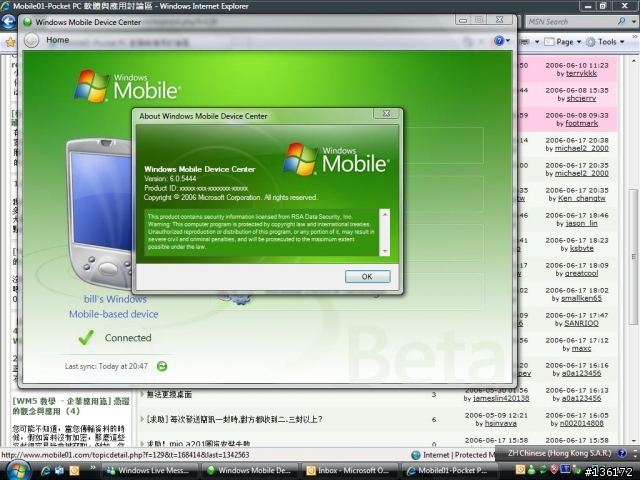The height and width of the screenshot is (480, 640).
Task: Click the Internet Explorer page scrollbar
Action: (x=633, y=257)
